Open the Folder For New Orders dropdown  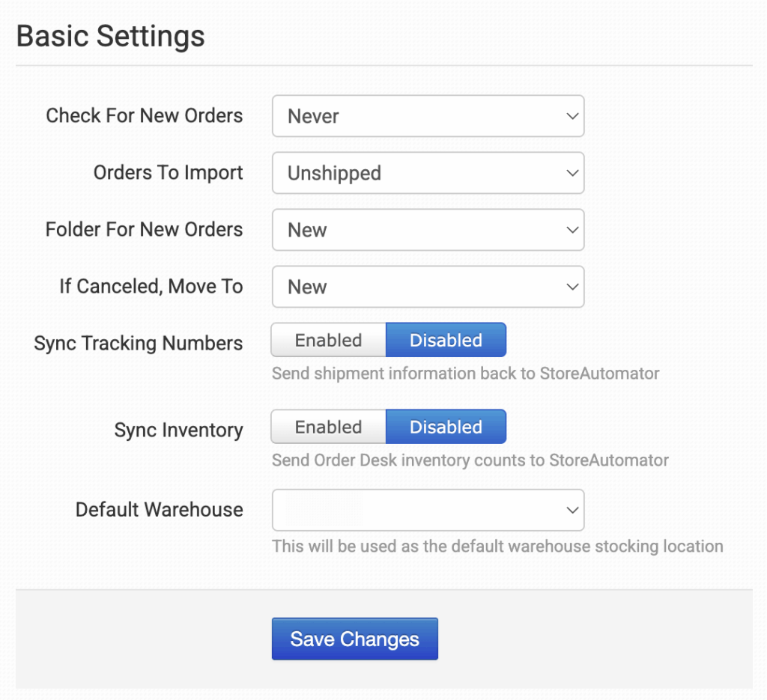tap(428, 230)
